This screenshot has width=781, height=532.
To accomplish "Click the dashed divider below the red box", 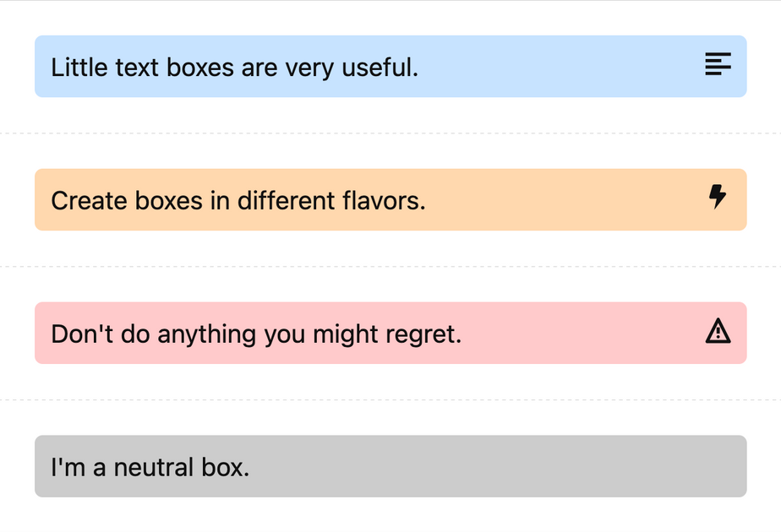I will (390, 400).
